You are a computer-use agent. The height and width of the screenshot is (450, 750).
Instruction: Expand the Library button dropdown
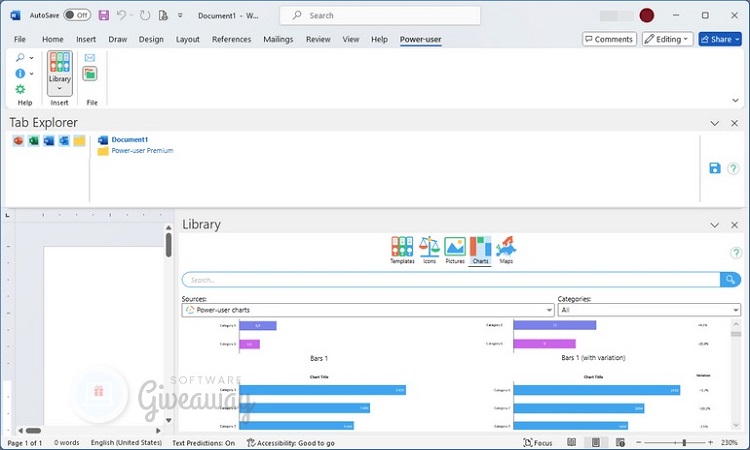tap(60, 88)
